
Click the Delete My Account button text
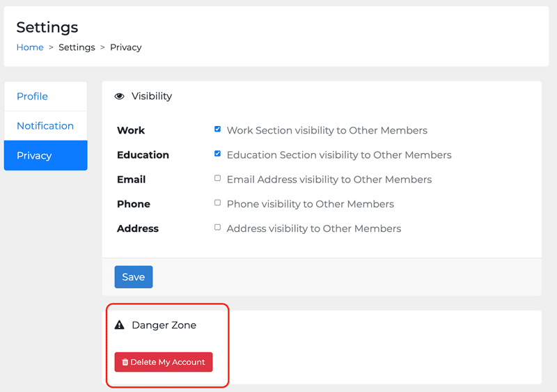[x=168, y=362]
